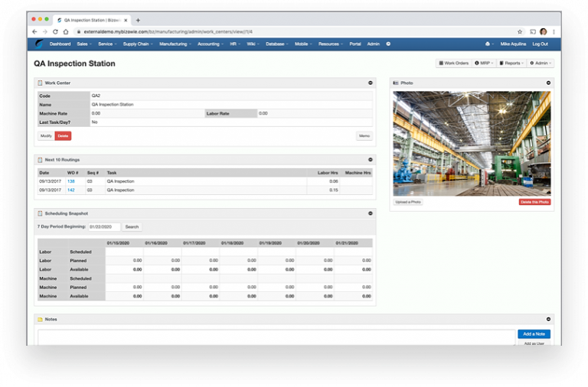Viewport: 588px width, 387px height.
Task: Collapse the Next 10 Routings panel
Action: point(370,160)
